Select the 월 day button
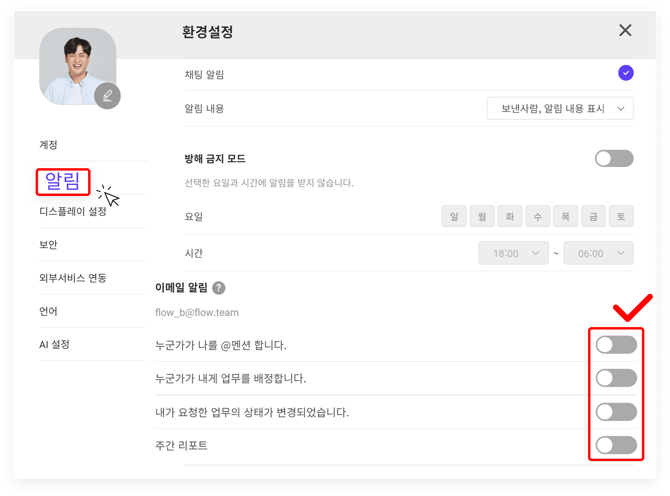The image size is (670, 496). pyautogui.click(x=482, y=216)
